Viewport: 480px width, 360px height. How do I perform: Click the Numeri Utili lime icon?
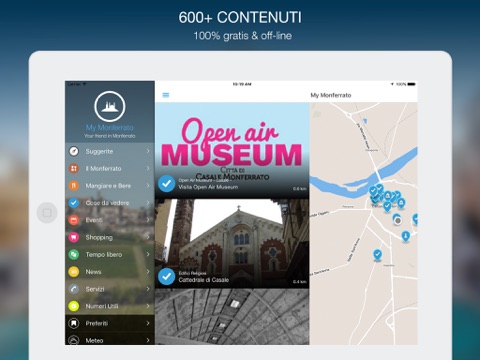[74, 306]
